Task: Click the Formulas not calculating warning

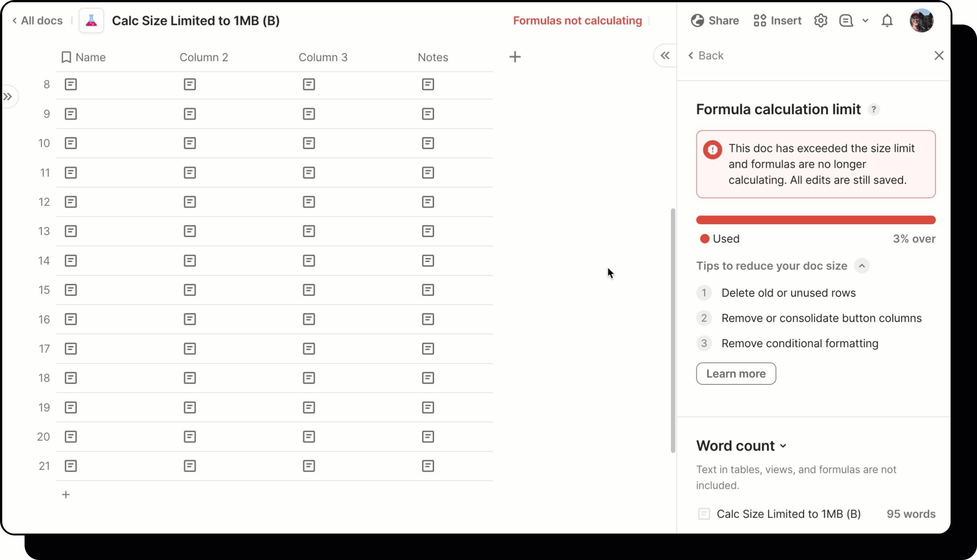Action: (577, 20)
